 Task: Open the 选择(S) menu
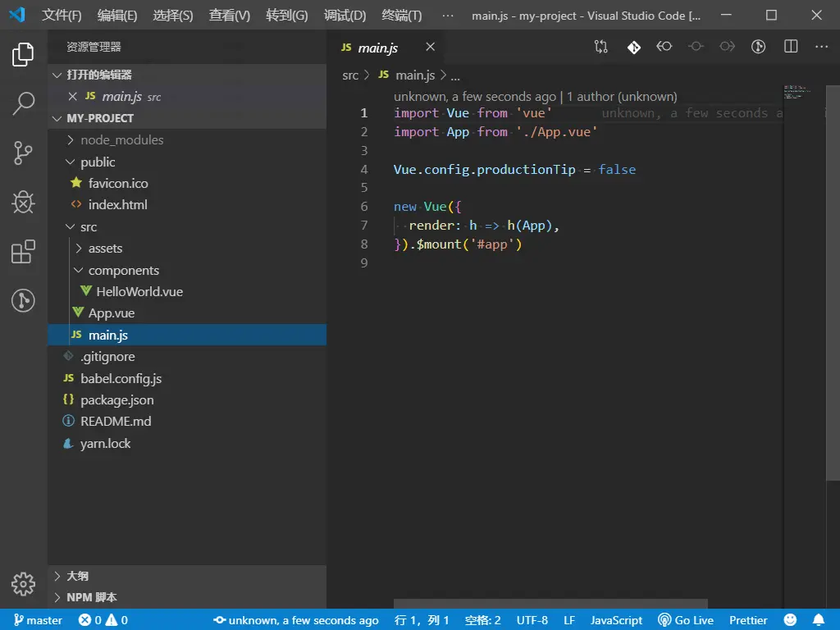173,15
